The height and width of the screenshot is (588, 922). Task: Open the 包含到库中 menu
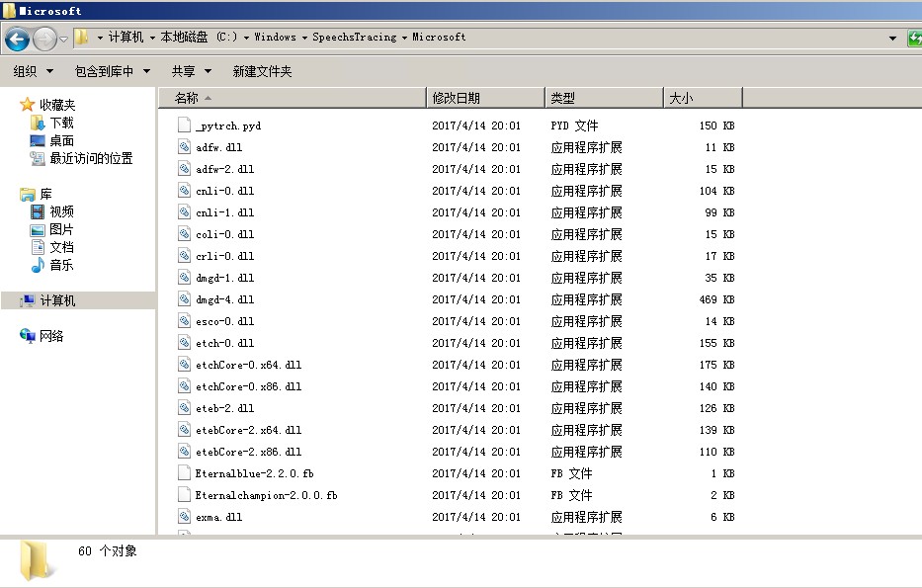113,72
